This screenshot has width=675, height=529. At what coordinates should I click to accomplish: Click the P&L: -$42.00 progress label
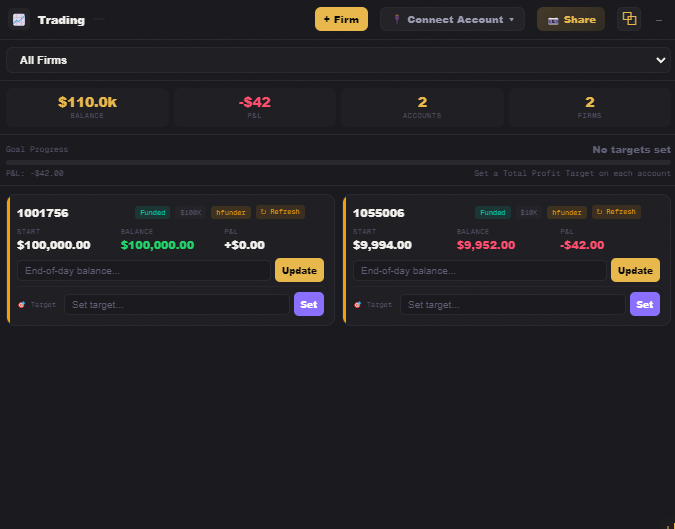coord(35,173)
